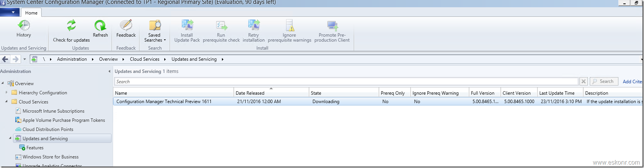
Task: Click the Add Criteria link
Action: 633,82
